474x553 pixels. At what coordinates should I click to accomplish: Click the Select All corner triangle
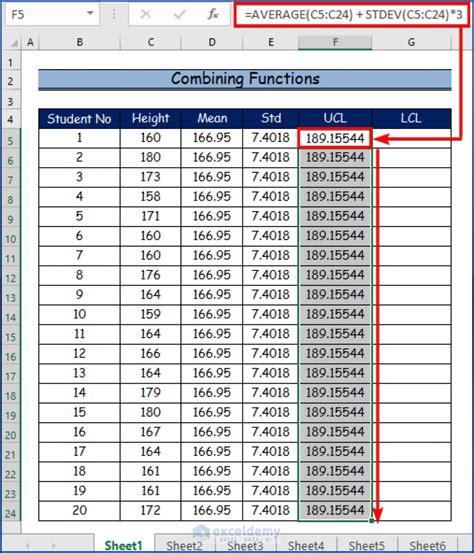(14, 43)
